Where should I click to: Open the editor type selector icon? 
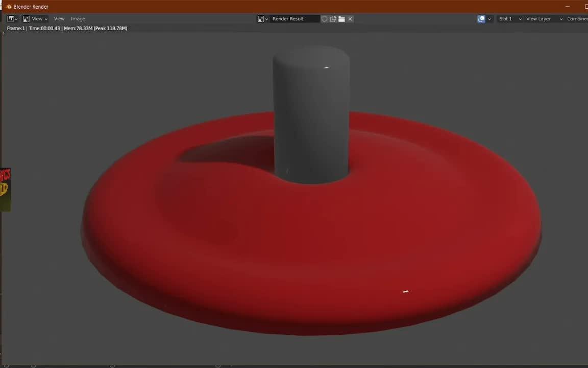point(11,18)
